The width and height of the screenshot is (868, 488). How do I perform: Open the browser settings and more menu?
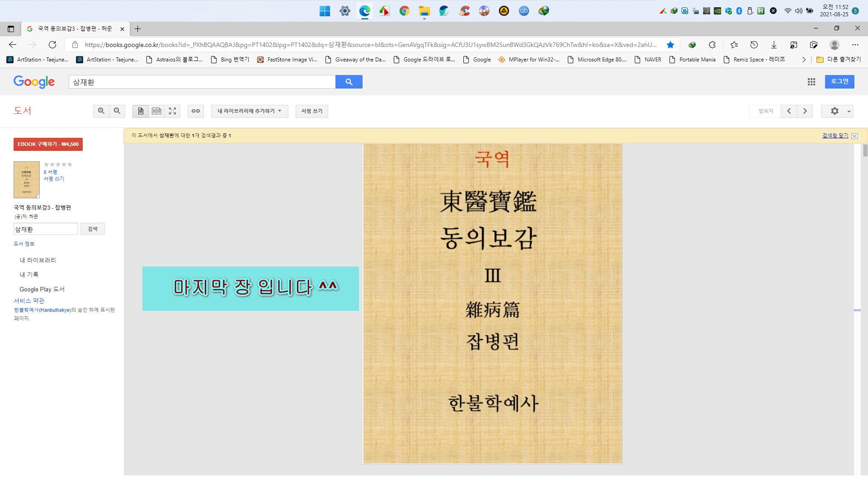point(855,45)
